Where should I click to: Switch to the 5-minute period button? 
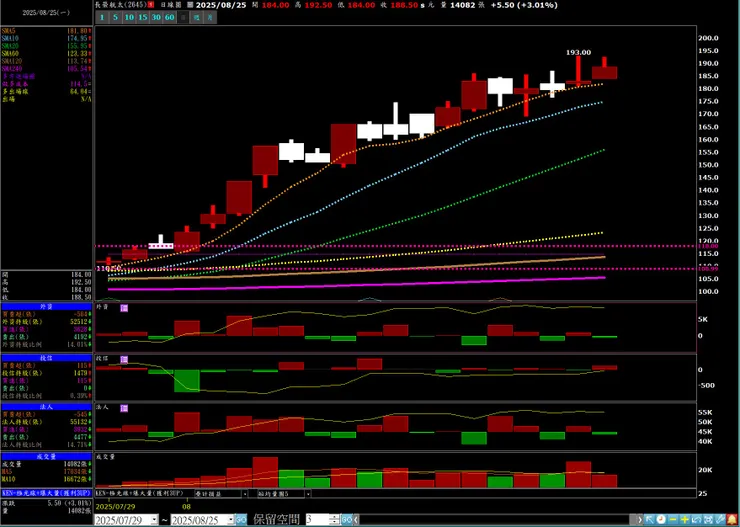click(116, 17)
